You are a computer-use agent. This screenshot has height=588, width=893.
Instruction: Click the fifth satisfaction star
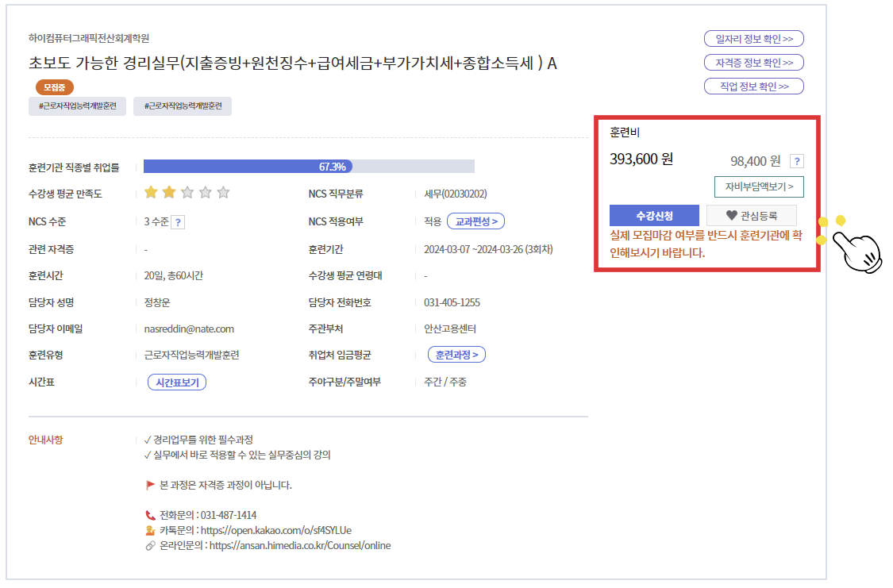point(223,192)
